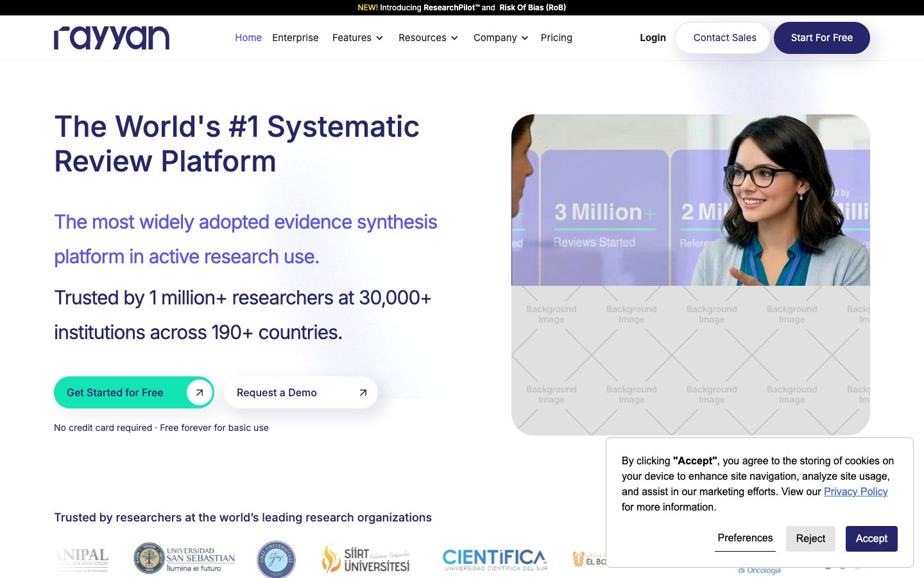Go to the Home nav item
Viewport: 924px width, 578px height.
248,38
